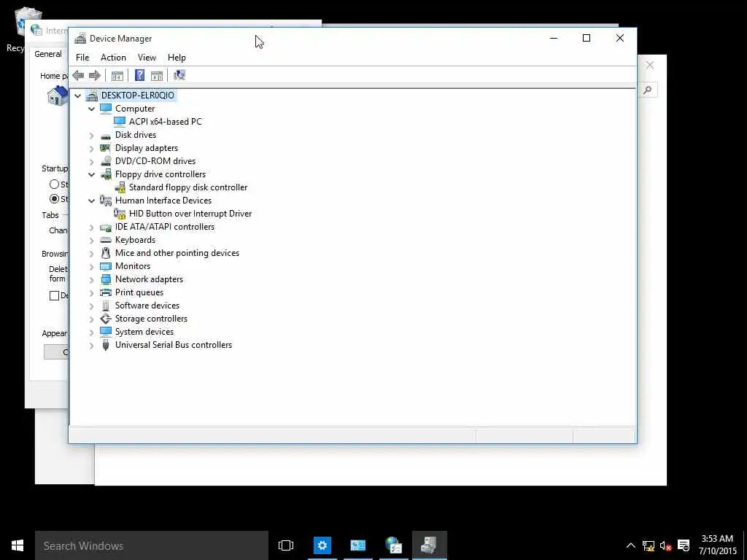
Task: Click the Display adapters icon
Action: coord(105,148)
